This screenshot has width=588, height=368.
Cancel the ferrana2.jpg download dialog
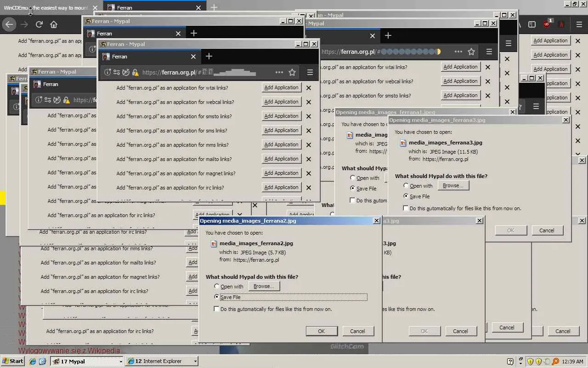click(x=357, y=331)
